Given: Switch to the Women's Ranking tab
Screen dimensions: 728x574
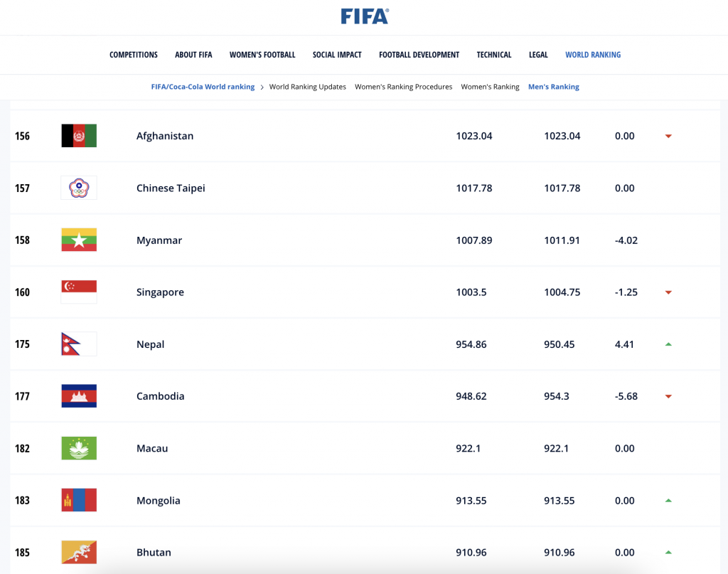Looking at the screenshot, I should (491, 87).
